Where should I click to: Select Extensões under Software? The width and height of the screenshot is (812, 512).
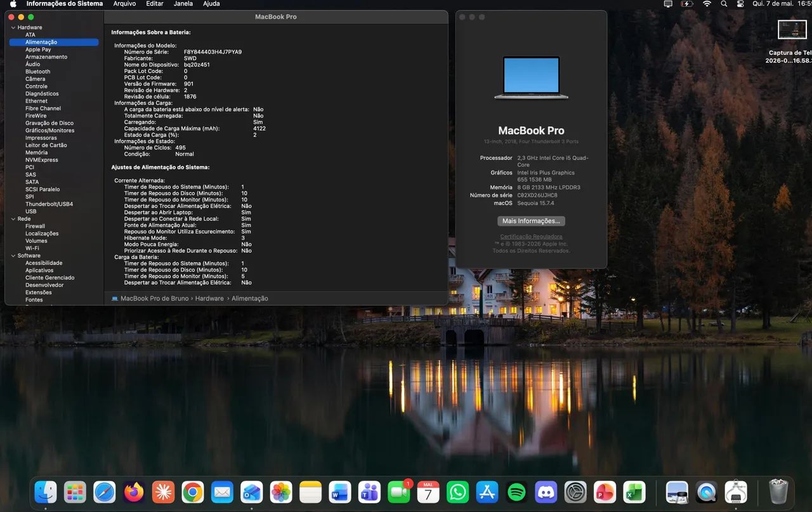(39, 292)
